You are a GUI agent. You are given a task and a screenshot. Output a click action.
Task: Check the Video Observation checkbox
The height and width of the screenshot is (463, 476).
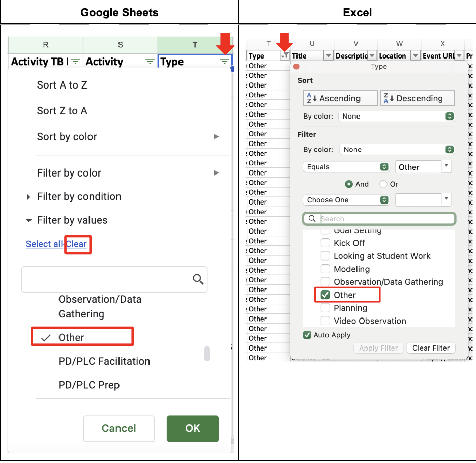pyautogui.click(x=325, y=321)
